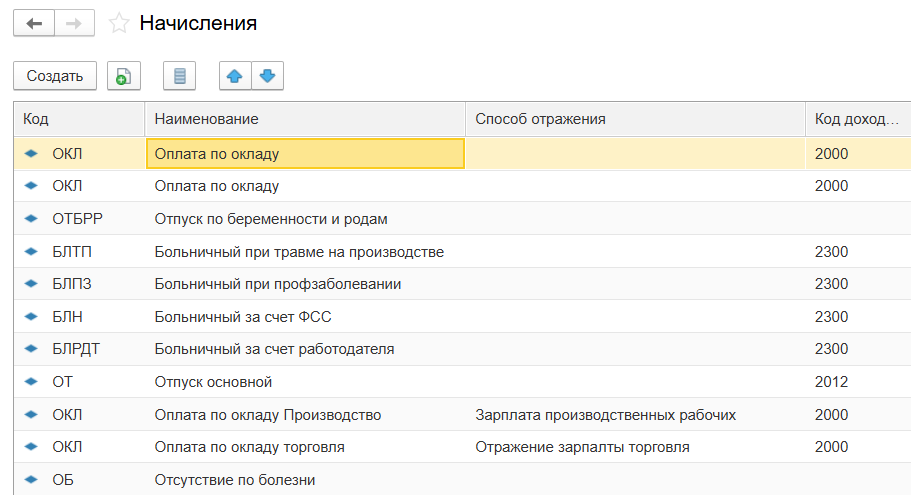Select the Отпуск по беременности и родам row
This screenshot has height=495, width=911.
pos(462,219)
